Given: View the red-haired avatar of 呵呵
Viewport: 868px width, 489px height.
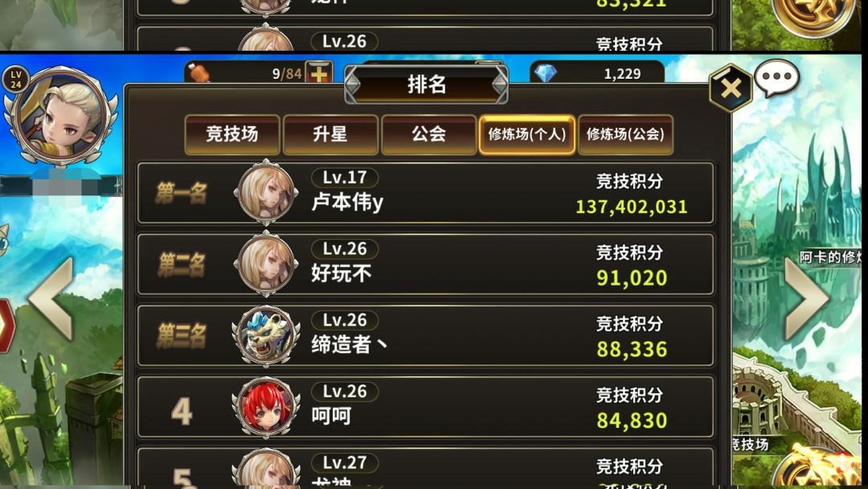Looking at the screenshot, I should tap(266, 407).
